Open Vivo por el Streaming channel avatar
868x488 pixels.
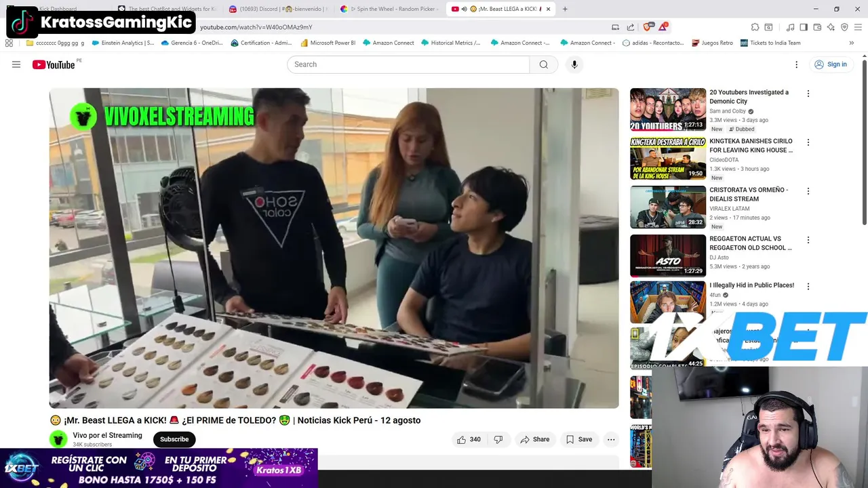59,439
